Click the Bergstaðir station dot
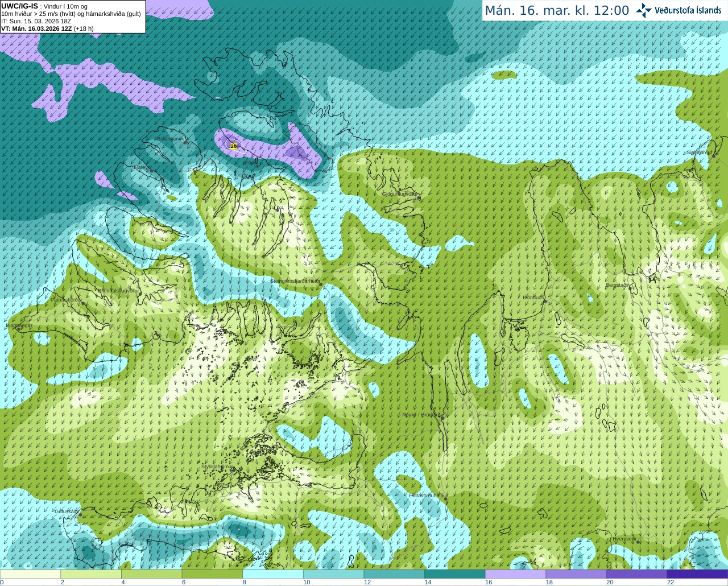The height and width of the screenshot is (586, 728). [x=631, y=288]
